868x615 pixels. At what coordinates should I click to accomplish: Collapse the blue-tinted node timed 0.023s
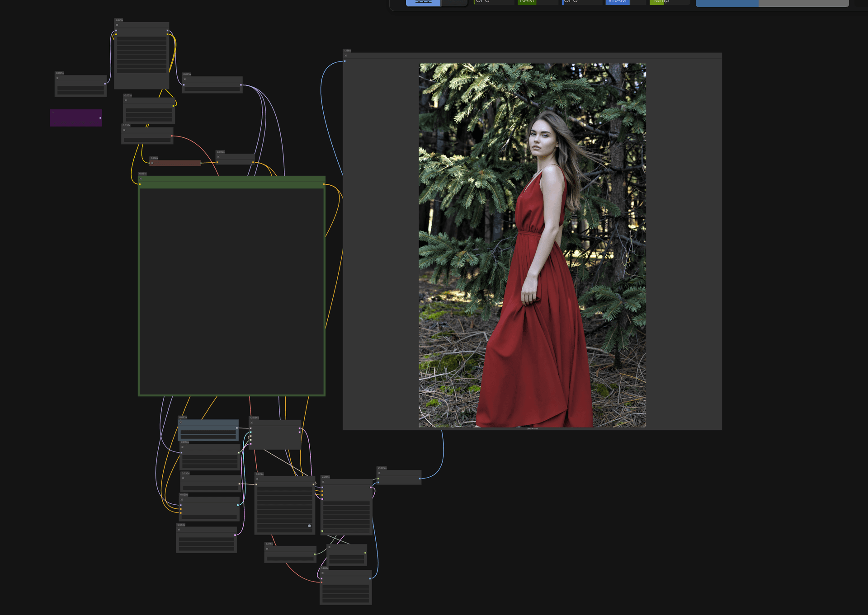[180, 423]
